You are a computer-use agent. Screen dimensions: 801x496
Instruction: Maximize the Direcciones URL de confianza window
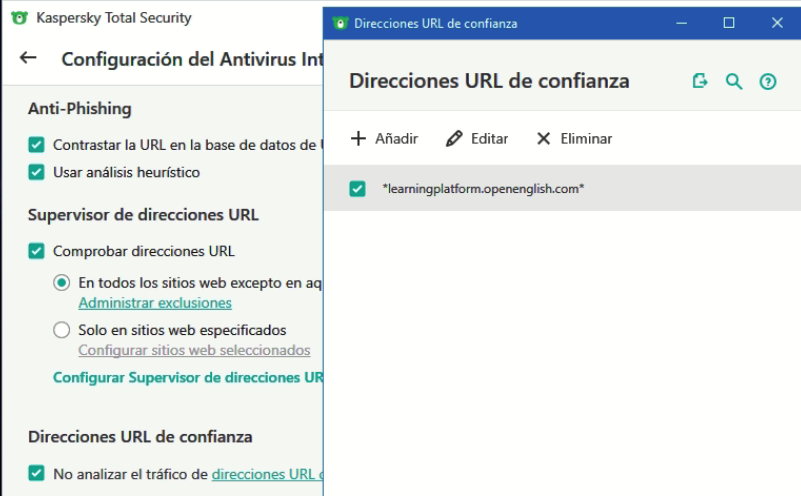coord(729,23)
